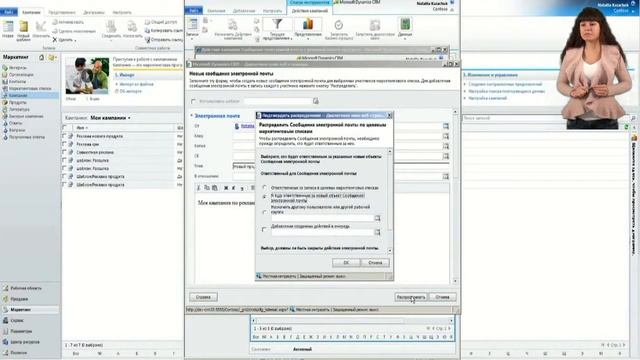Click the paste icon in the message editor toolbar
Screen dimensions: 640x360
215,188
